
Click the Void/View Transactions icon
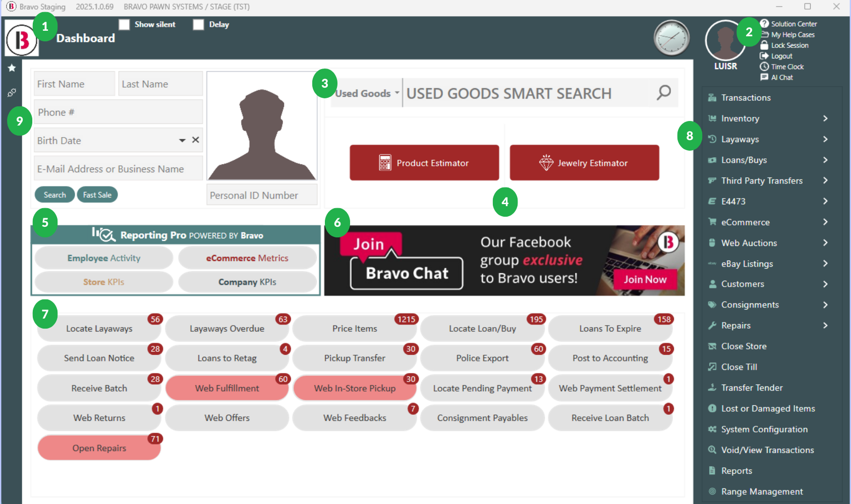point(712,450)
